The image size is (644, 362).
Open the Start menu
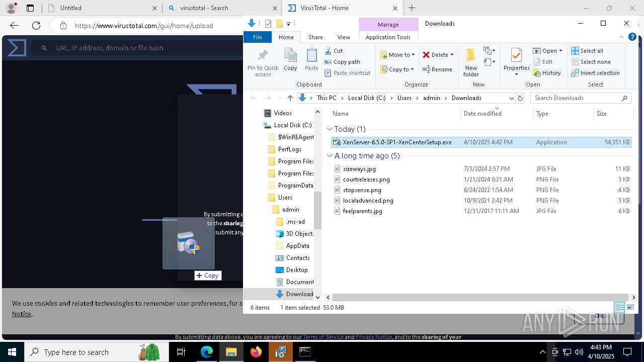(12, 352)
